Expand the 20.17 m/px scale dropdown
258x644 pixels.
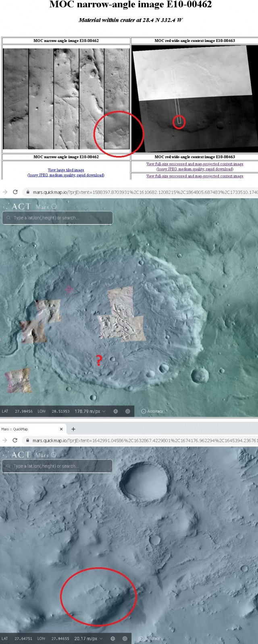(89, 639)
